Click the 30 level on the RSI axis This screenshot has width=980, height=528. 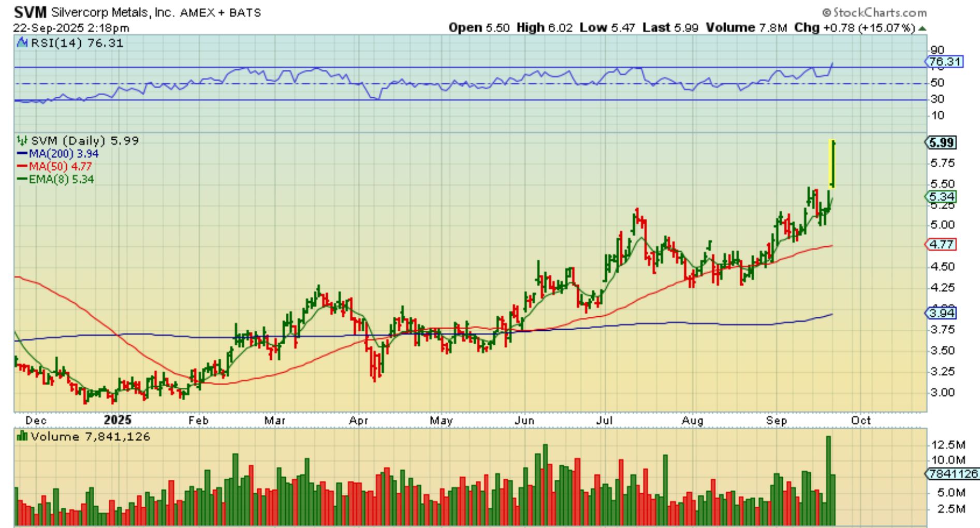pyautogui.click(x=938, y=99)
